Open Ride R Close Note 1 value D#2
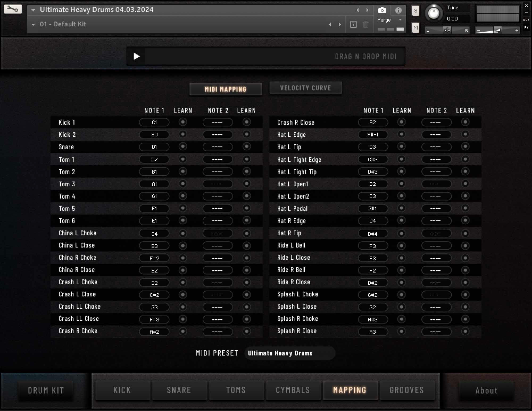532x411 pixels. 373,283
